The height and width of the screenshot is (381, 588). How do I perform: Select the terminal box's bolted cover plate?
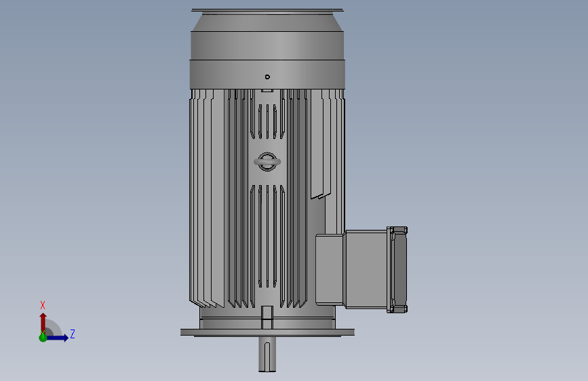point(397,270)
